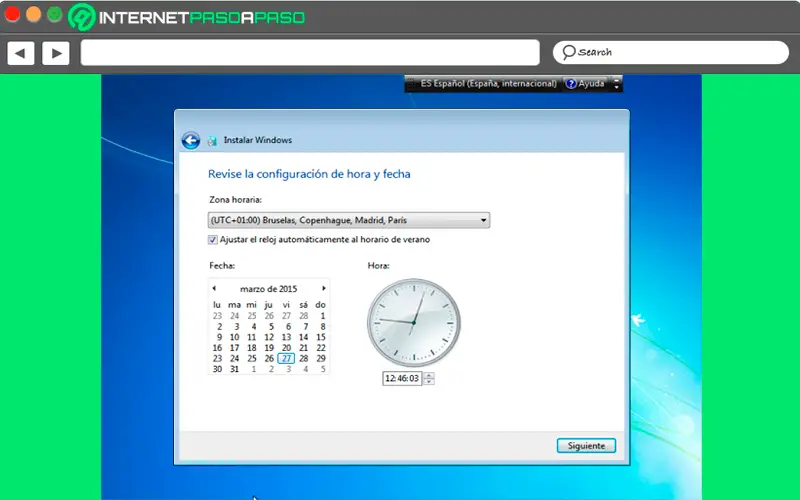800x500 pixels.
Task: Select day 7 in the calendar
Action: 305,327
